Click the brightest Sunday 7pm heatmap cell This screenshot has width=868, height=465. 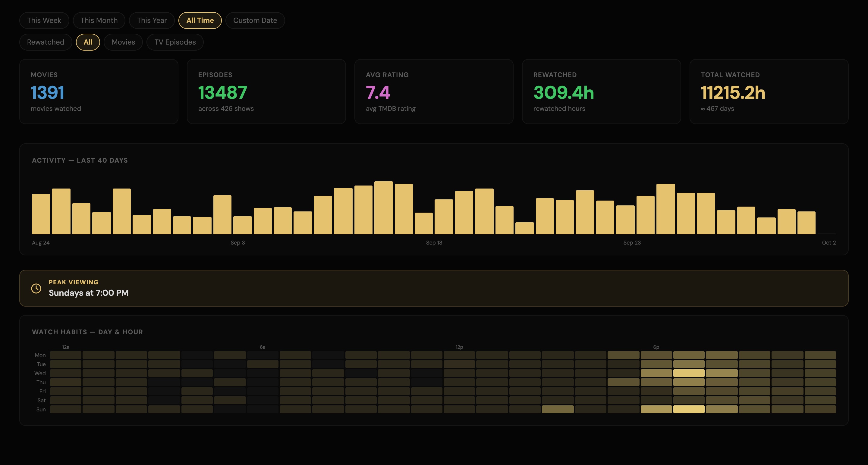pyautogui.click(x=689, y=410)
